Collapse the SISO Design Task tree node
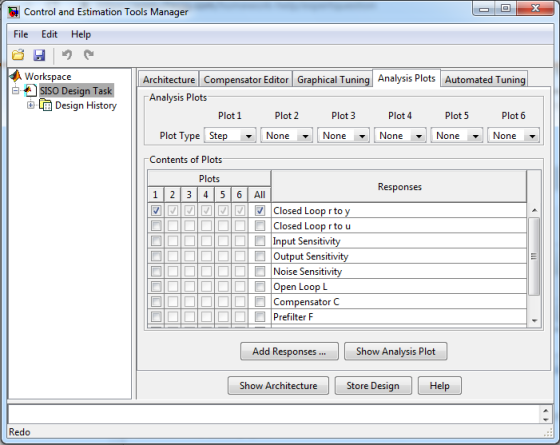Viewport: 560px width, 445px height. [15, 90]
